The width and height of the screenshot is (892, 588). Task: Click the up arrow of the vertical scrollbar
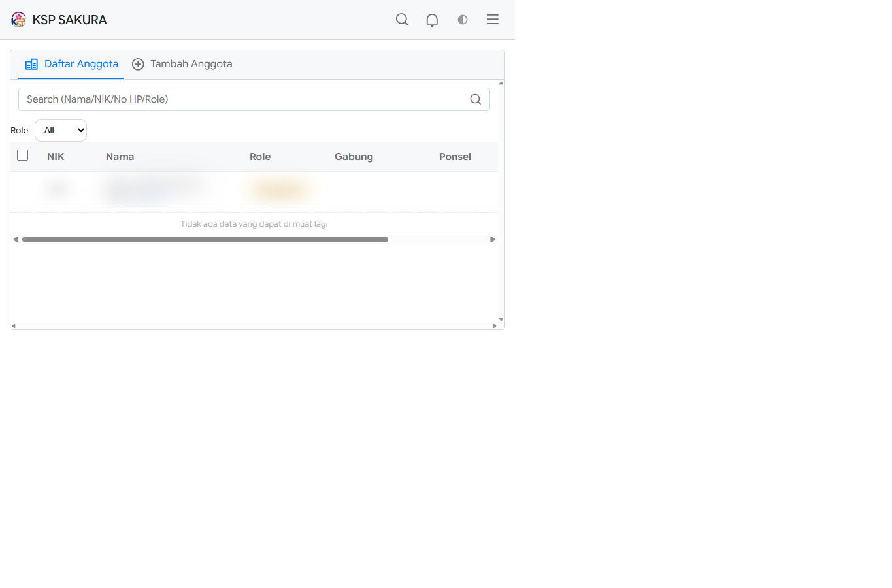[501, 83]
